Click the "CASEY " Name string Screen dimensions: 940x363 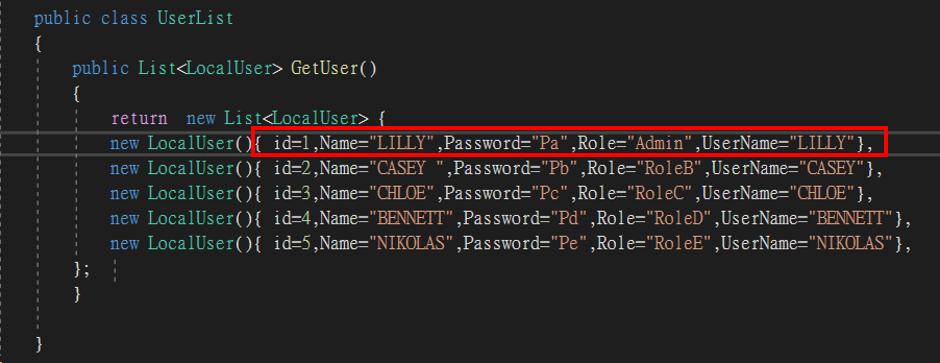coord(406,168)
